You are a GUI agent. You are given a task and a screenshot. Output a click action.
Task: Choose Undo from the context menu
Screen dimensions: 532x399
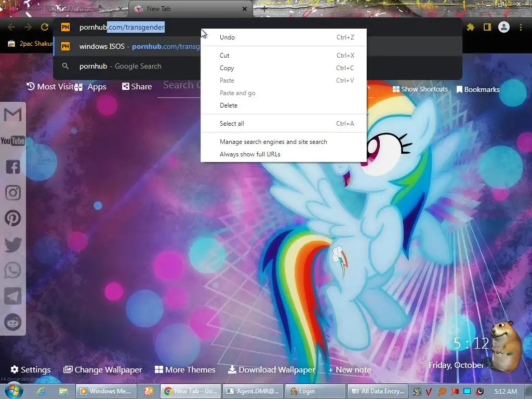(283, 37)
